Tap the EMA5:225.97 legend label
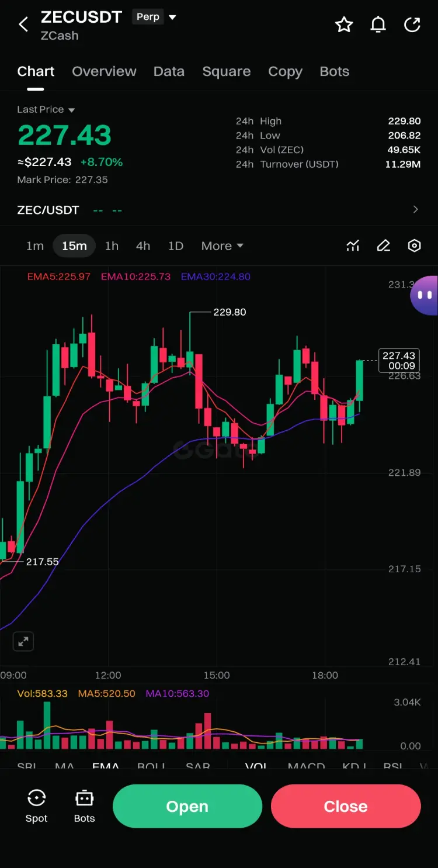Image resolution: width=438 pixels, height=868 pixels. pos(59,276)
